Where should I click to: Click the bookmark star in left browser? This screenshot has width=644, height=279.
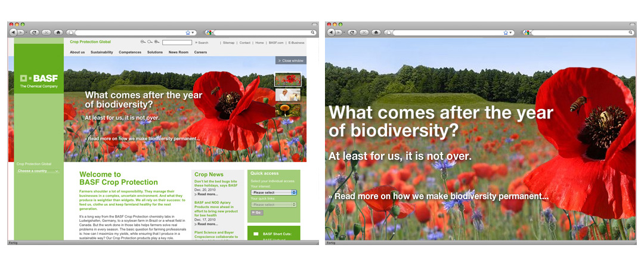point(188,32)
